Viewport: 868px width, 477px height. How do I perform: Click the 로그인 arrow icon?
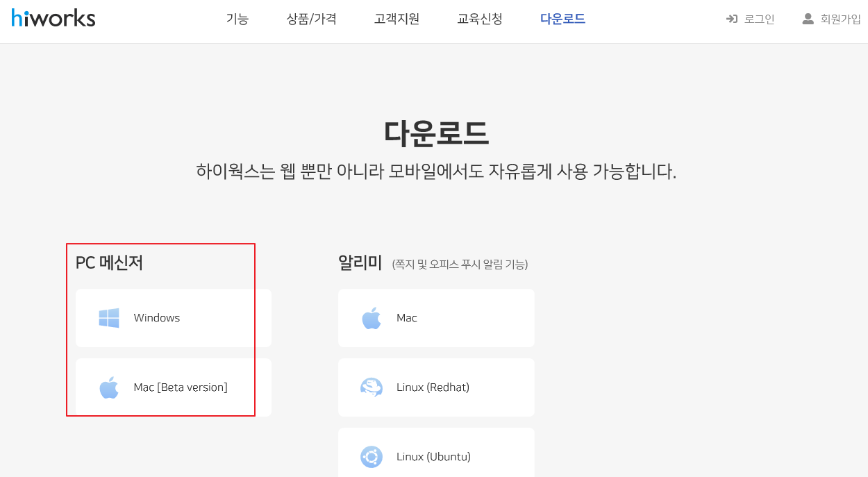pyautogui.click(x=731, y=19)
